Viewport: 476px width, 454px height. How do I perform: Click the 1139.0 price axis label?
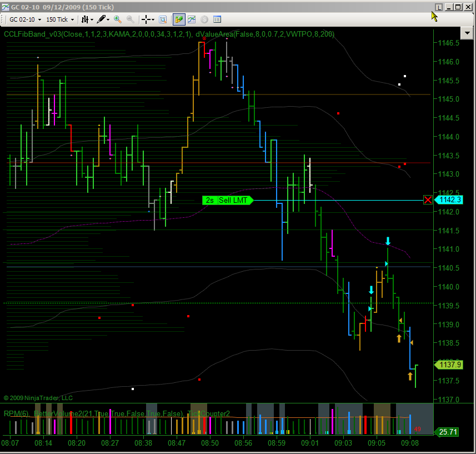click(x=449, y=325)
